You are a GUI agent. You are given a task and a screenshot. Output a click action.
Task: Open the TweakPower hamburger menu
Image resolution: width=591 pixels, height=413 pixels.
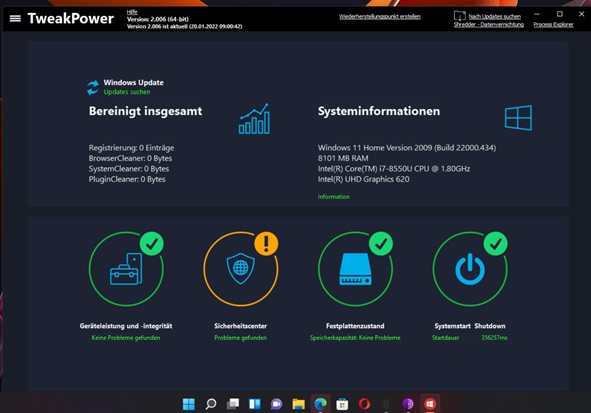click(x=15, y=18)
